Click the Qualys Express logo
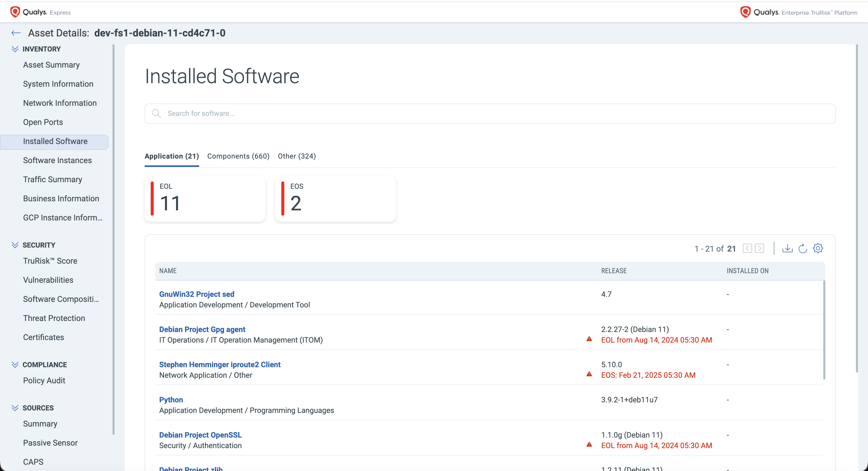Screen dimensions: 868x471 click(x=40, y=12)
